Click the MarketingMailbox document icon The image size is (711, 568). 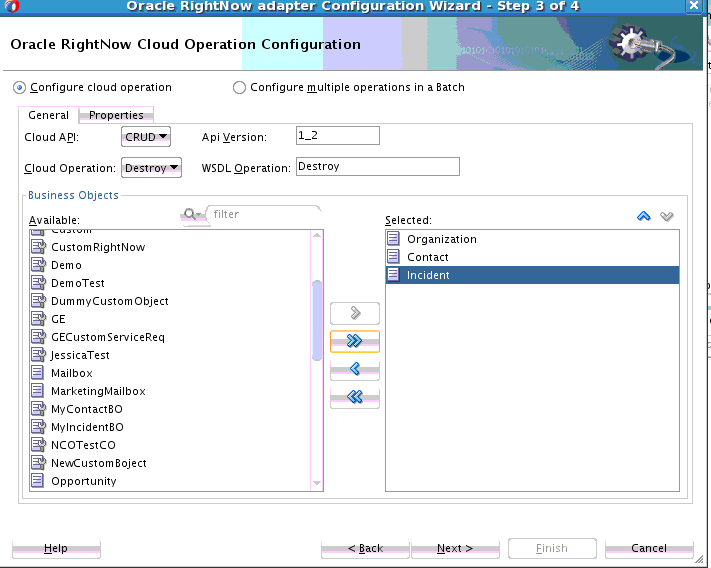point(38,391)
